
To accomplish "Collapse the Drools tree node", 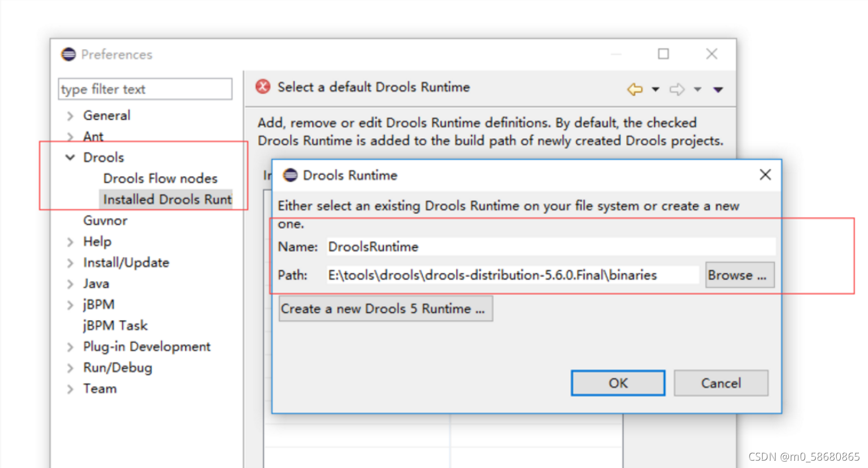I will [x=70, y=158].
